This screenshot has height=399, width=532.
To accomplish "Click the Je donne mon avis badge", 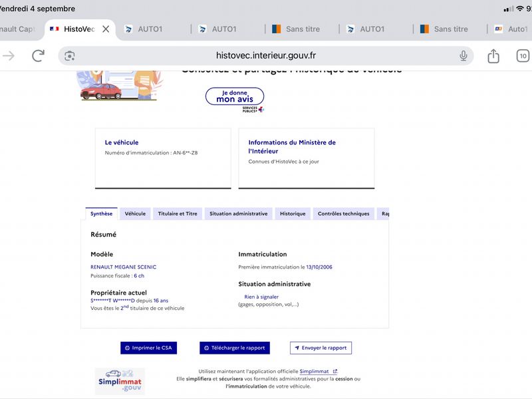I will [235, 96].
